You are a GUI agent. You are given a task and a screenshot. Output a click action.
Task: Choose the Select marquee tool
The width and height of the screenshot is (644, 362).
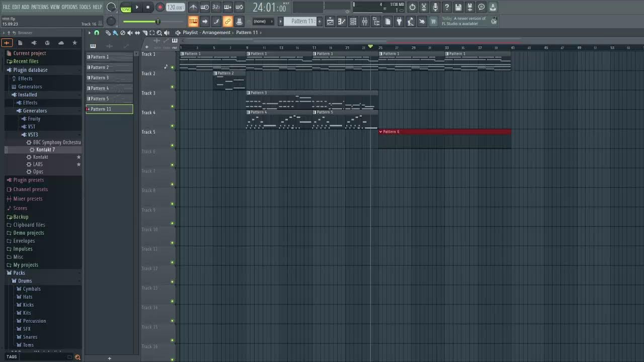tap(152, 33)
